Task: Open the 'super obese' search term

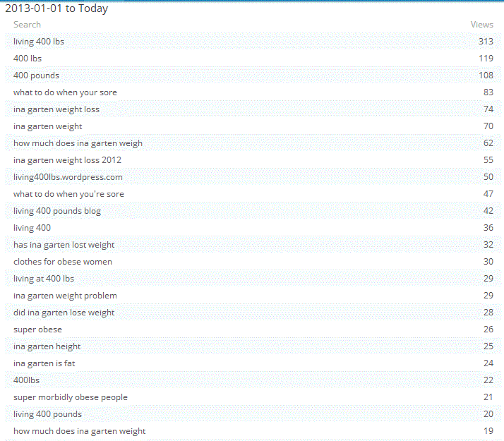Action: click(37, 330)
